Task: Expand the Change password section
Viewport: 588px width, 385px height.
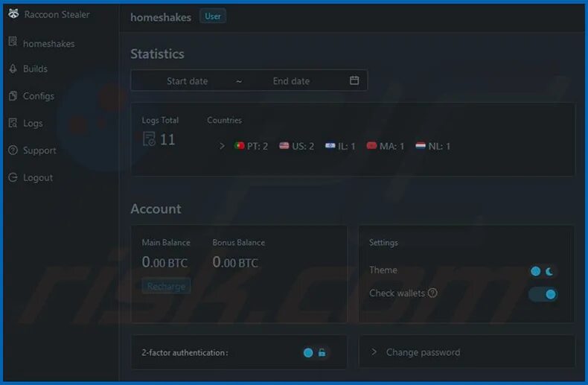Action: (x=467, y=352)
